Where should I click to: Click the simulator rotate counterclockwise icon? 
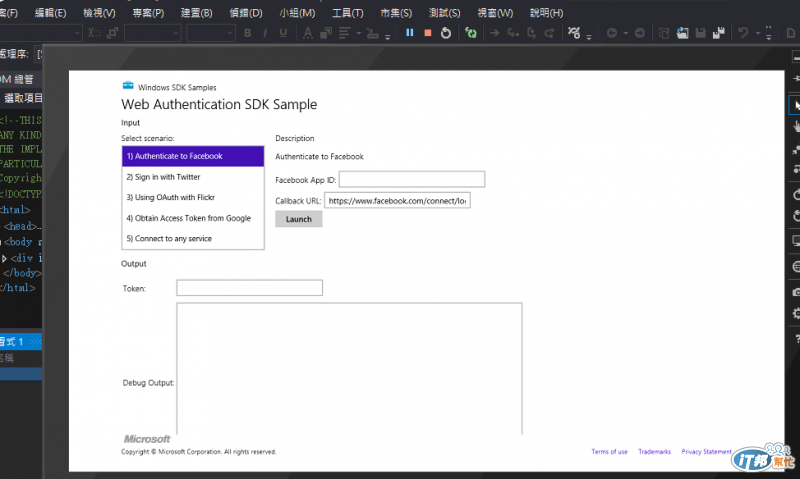[x=796, y=216]
